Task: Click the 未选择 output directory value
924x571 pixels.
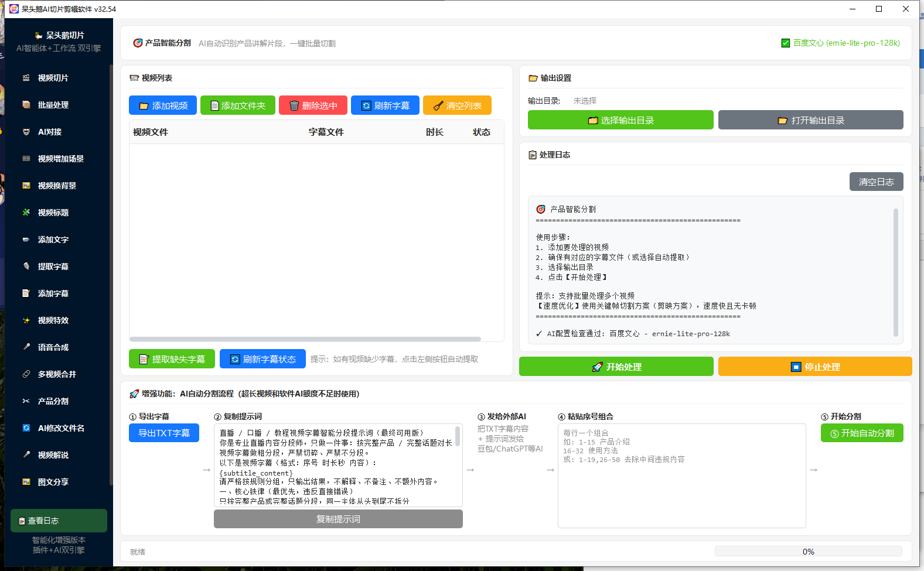Action: point(585,101)
